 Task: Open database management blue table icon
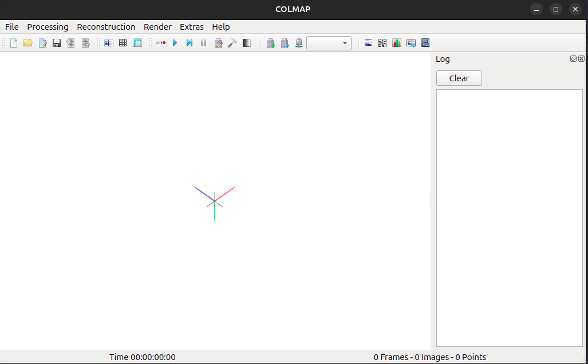pyautogui.click(x=137, y=43)
